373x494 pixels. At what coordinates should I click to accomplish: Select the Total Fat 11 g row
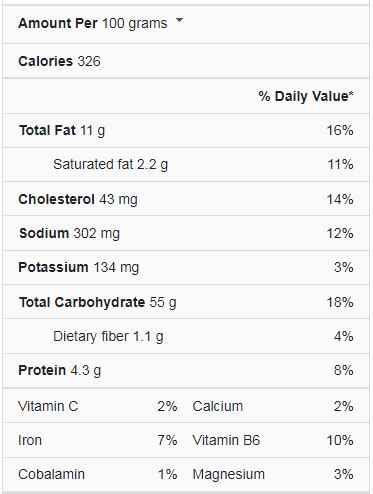(x=186, y=130)
